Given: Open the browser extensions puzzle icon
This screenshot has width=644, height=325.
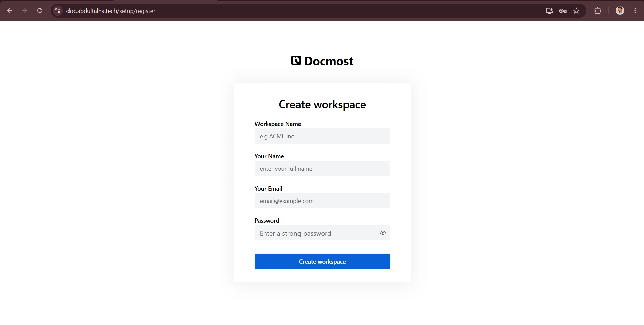Looking at the screenshot, I should pyautogui.click(x=598, y=11).
